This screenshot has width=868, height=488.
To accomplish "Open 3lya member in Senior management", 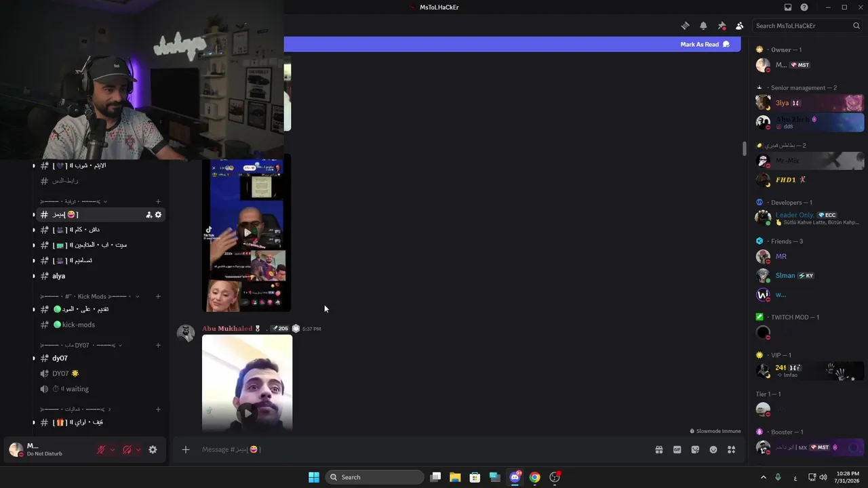I will click(810, 103).
